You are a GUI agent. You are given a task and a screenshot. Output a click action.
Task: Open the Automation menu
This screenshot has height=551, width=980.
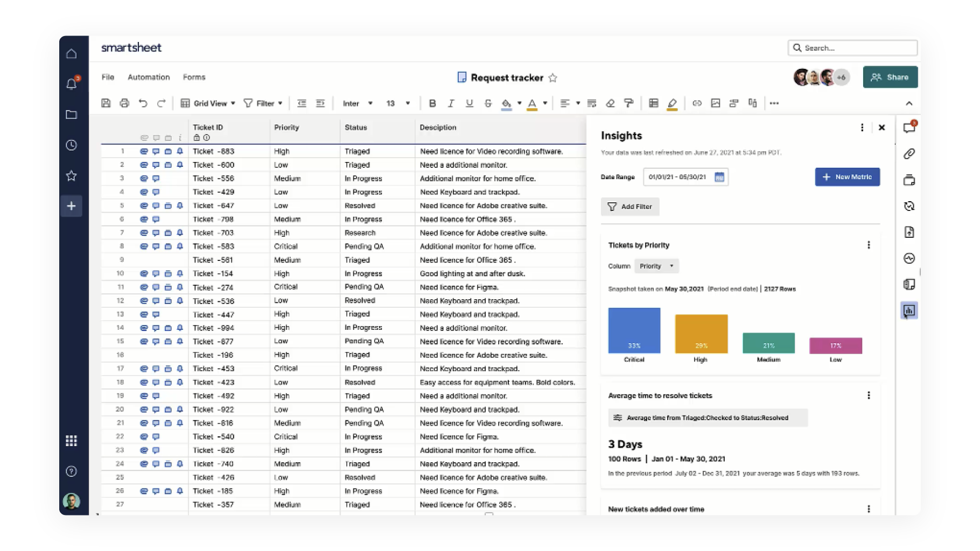pyautogui.click(x=149, y=77)
